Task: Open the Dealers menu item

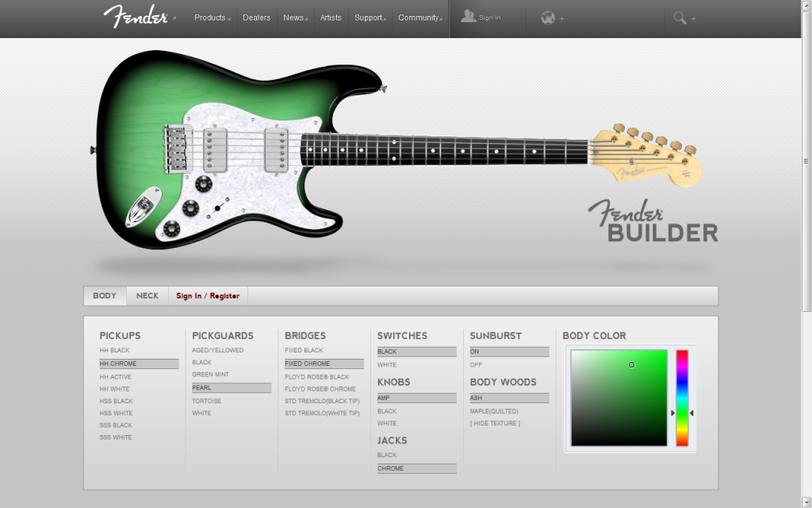Action: [x=256, y=17]
